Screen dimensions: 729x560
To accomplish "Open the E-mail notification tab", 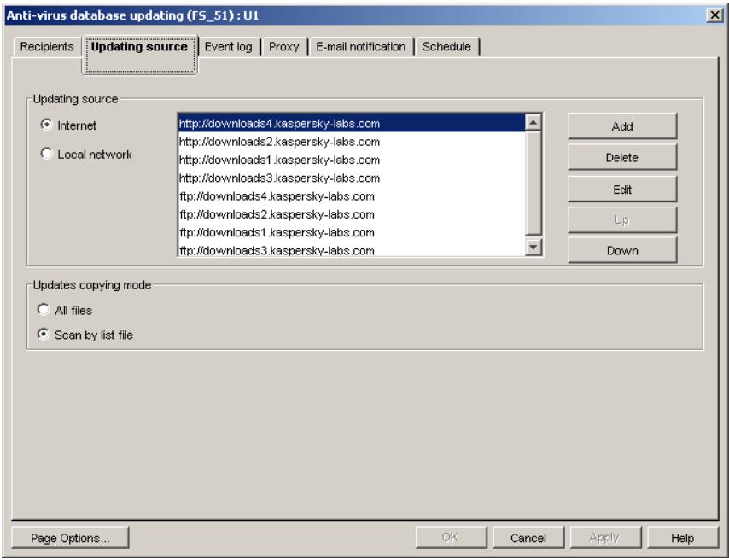I will [361, 46].
